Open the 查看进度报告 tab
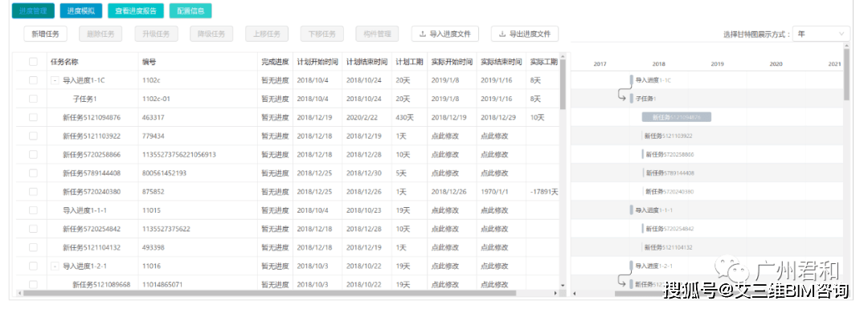 click(x=136, y=10)
